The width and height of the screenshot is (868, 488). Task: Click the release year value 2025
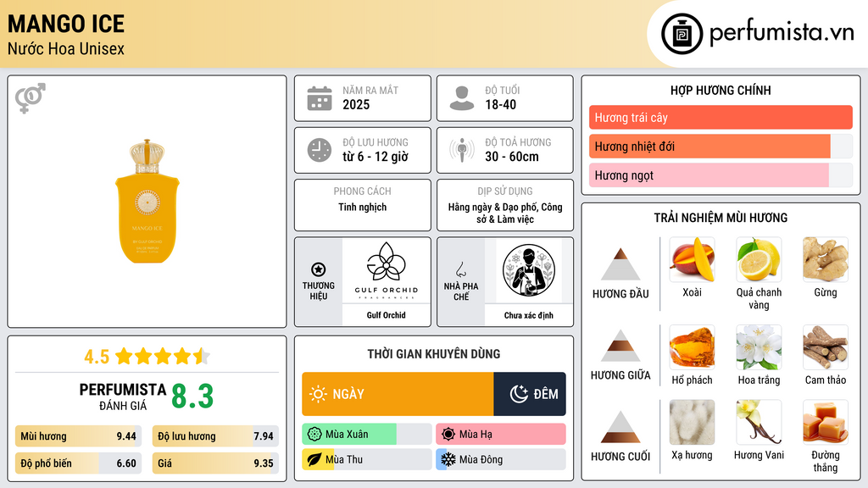coord(356,104)
